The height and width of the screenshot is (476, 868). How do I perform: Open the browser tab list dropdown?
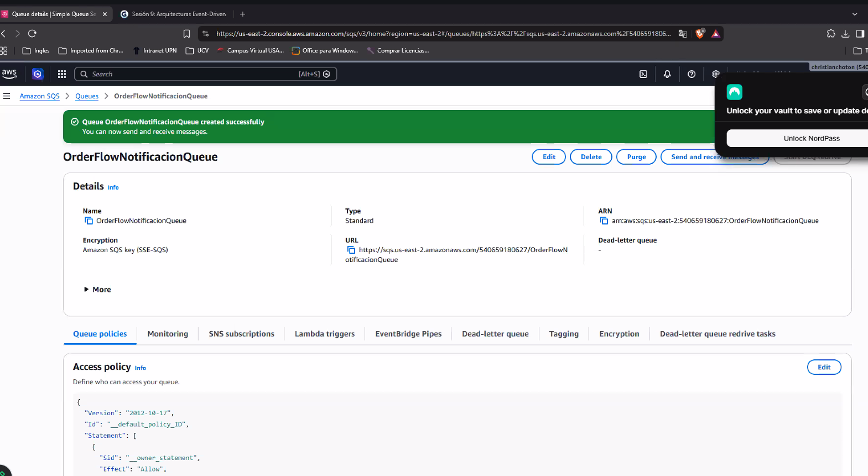click(855, 14)
